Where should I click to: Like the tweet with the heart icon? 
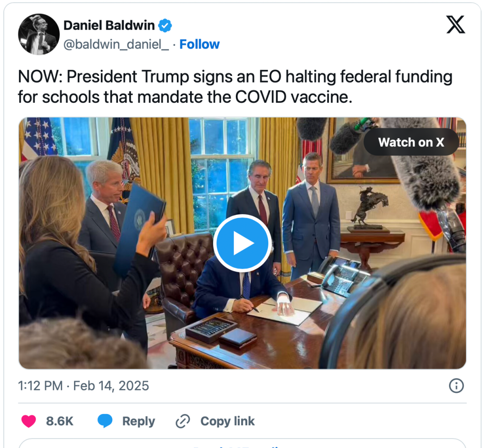tap(29, 421)
